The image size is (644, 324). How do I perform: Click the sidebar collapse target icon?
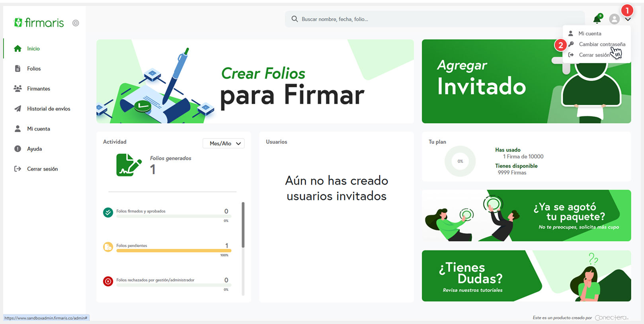click(x=76, y=23)
